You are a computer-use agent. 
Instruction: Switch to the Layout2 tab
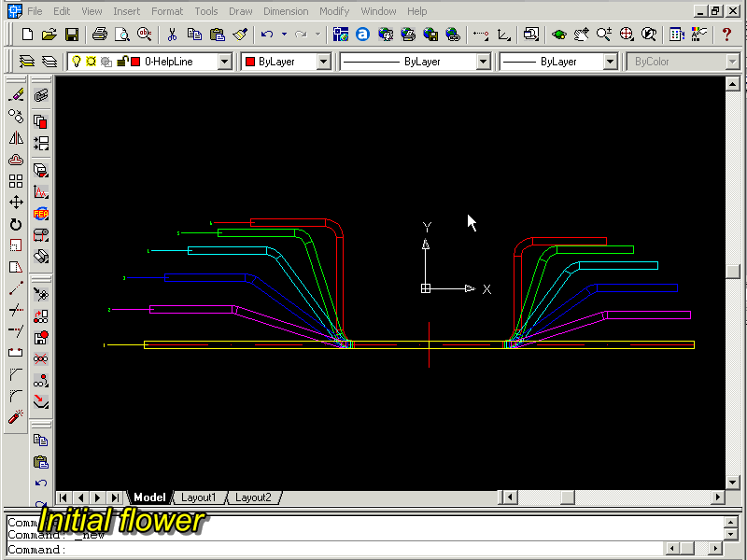[253, 497]
